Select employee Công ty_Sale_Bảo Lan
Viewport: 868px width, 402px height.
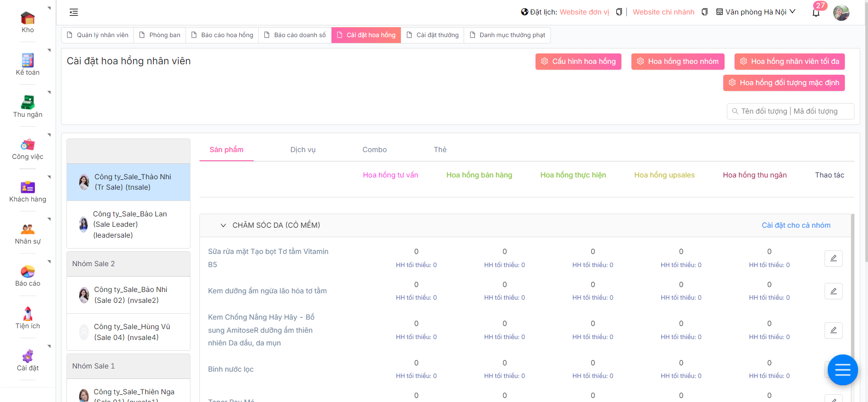coord(128,225)
